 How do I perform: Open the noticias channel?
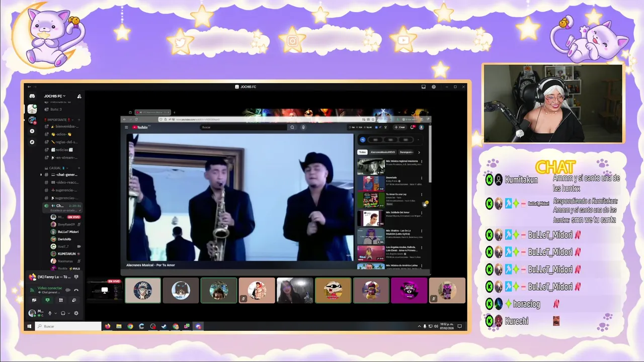click(x=61, y=150)
